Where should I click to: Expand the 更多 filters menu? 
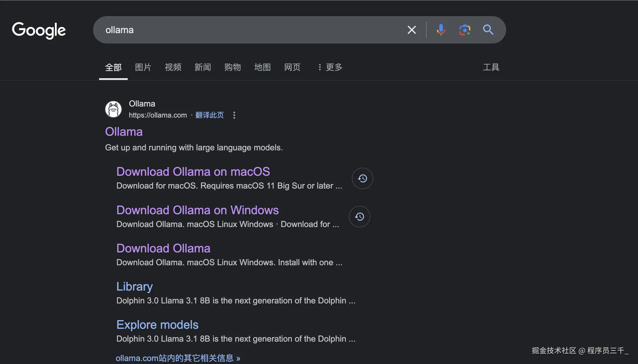(330, 67)
